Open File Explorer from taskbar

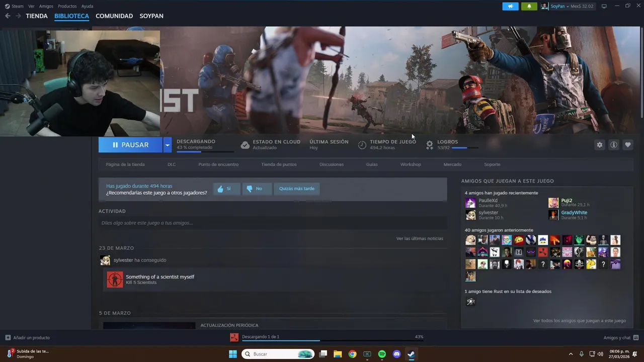(x=338, y=354)
